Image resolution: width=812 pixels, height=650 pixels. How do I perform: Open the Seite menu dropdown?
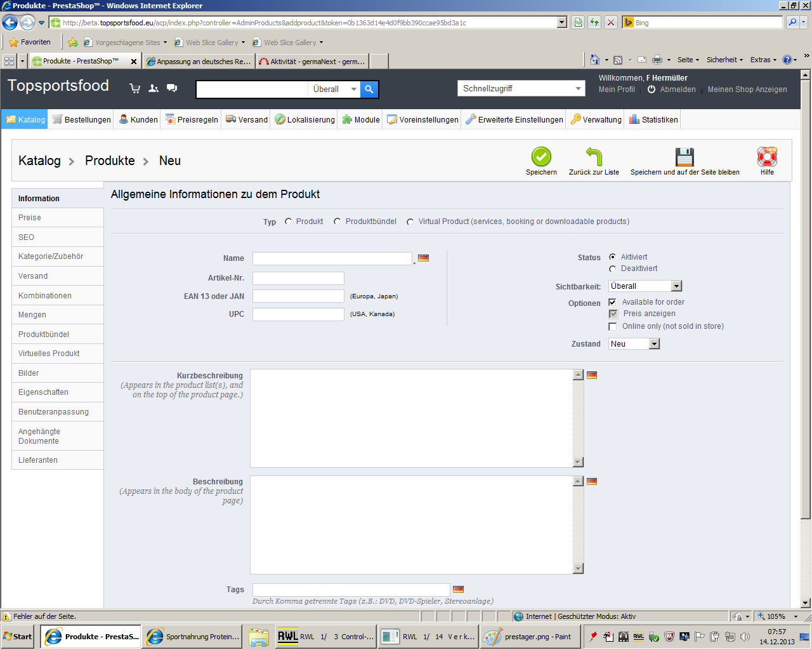click(x=688, y=60)
